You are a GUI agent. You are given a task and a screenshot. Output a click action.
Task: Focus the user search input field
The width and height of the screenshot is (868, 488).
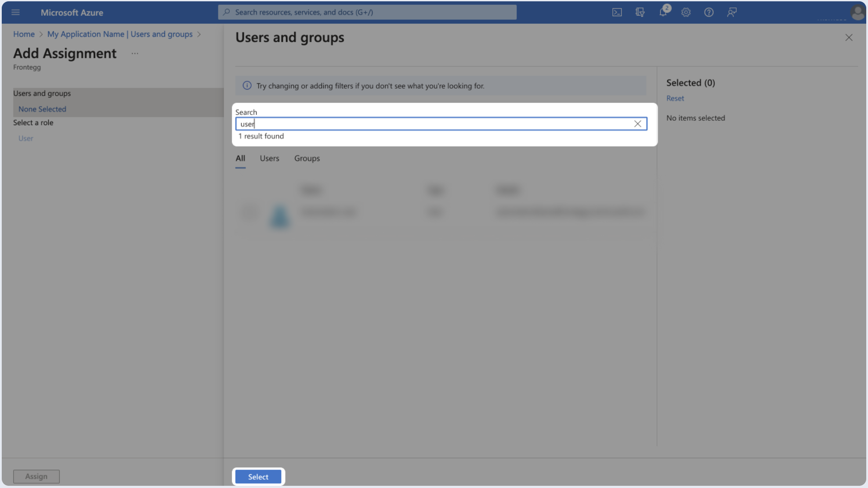[x=435, y=124]
